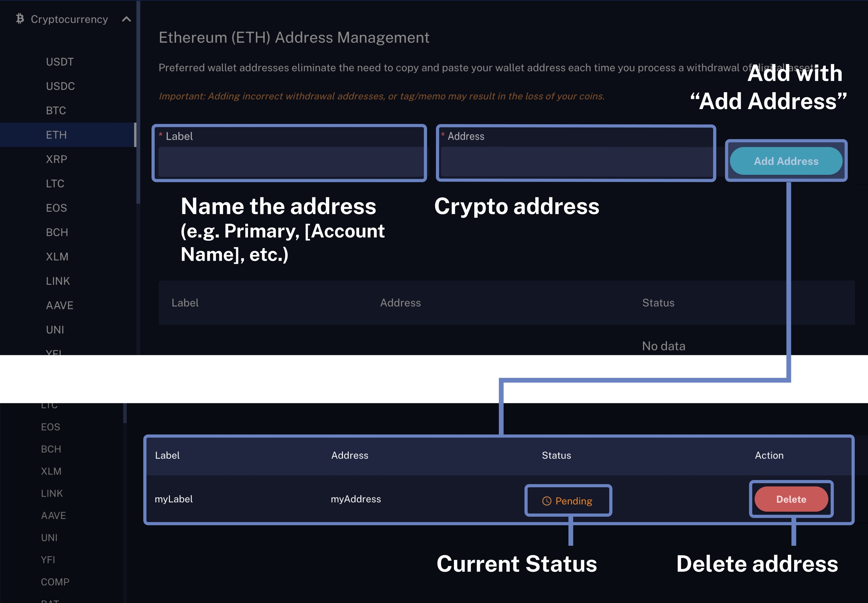This screenshot has width=868, height=603.
Task: Click the clock icon in Pending status
Action: [x=546, y=501]
